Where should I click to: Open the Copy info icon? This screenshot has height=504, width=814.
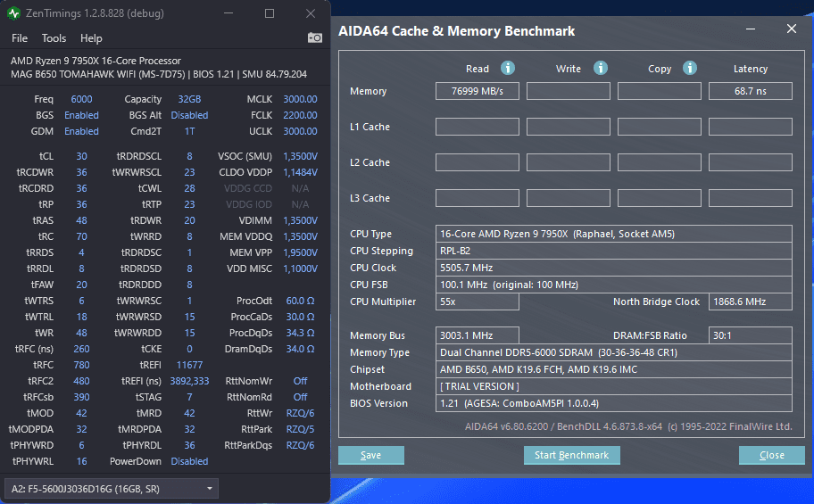click(690, 68)
